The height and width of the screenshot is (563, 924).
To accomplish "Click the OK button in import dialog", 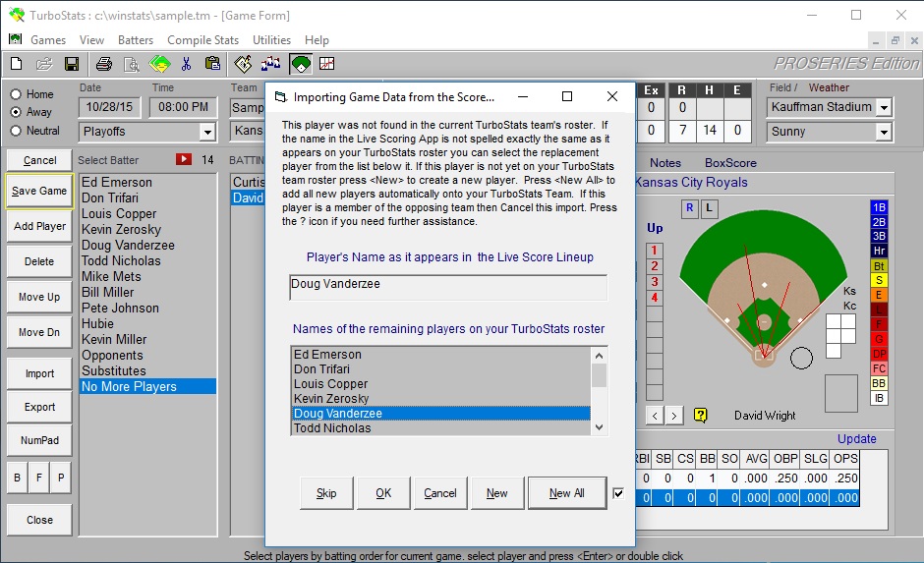I will click(383, 493).
